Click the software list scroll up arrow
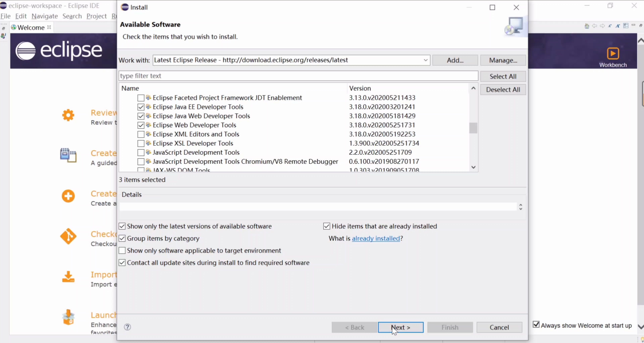The height and width of the screenshot is (343, 644). pyautogui.click(x=473, y=88)
